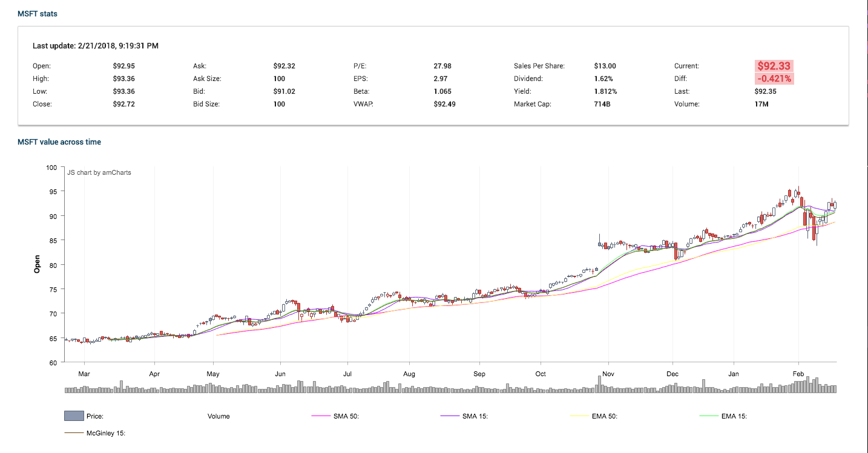Viewport: 868px width, 453px height.
Task: Click the 'VWAP:' label
Action: [363, 104]
